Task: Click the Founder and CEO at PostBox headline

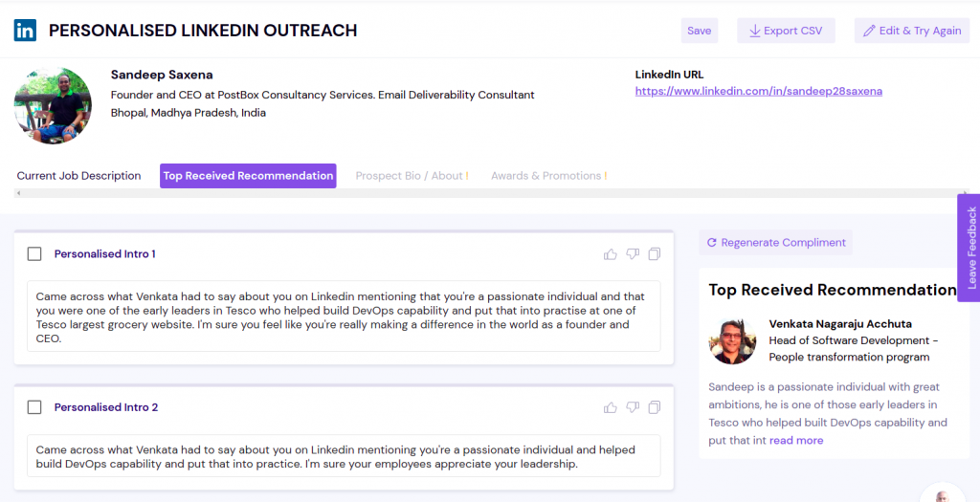Action: 323,95
